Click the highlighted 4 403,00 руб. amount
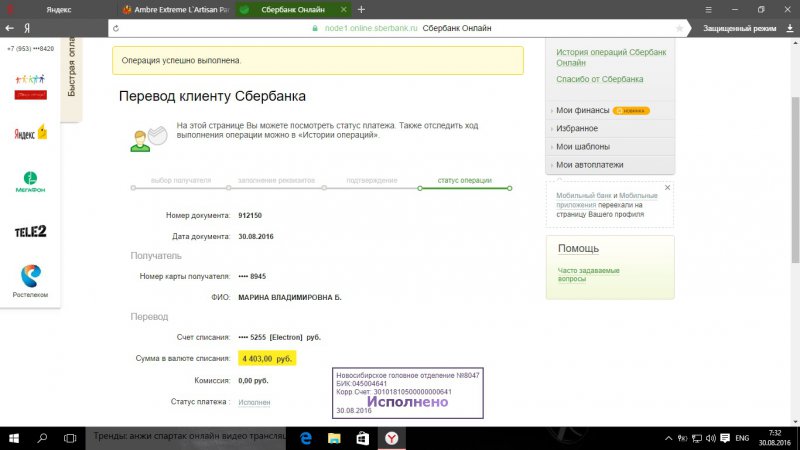Image resolution: width=800 pixels, height=450 pixels. click(267, 359)
